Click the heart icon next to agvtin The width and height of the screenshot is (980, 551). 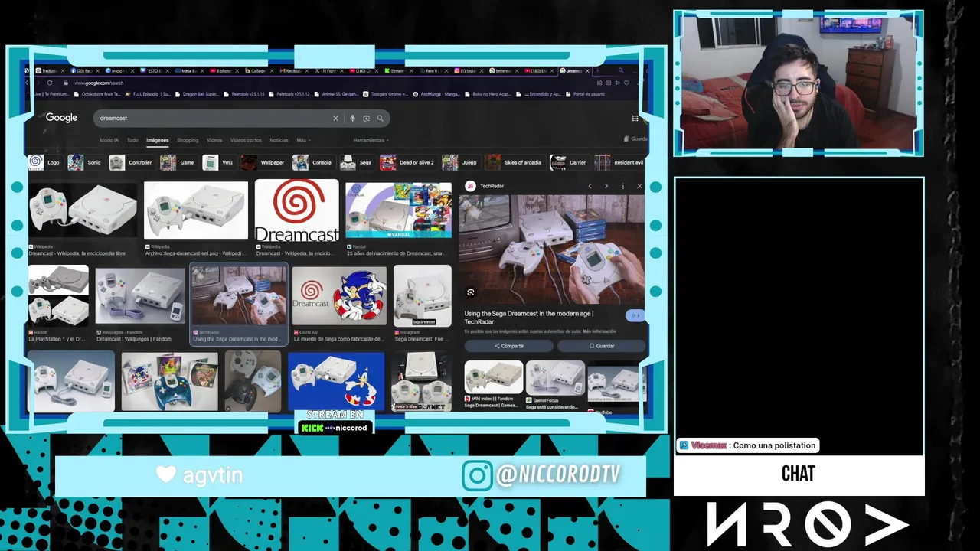point(166,474)
